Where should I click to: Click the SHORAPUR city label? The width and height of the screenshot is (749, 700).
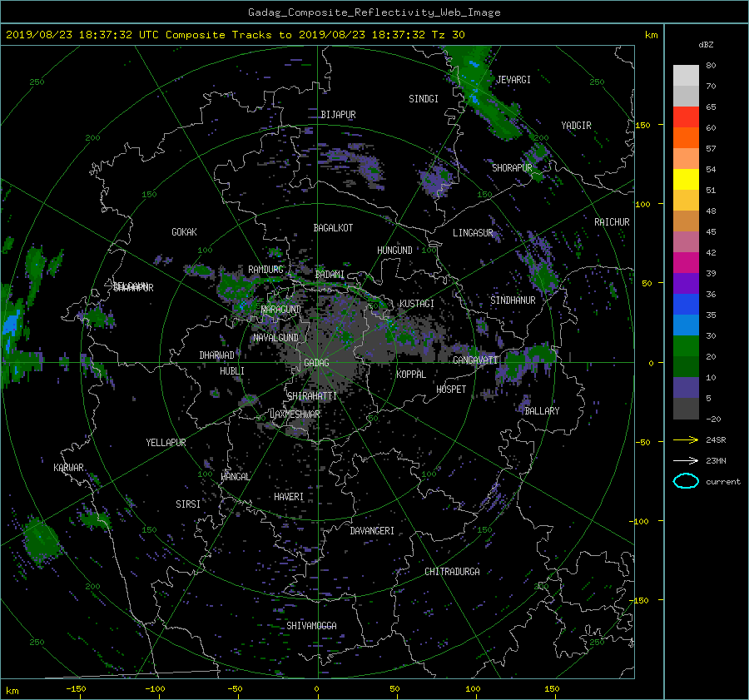[512, 168]
